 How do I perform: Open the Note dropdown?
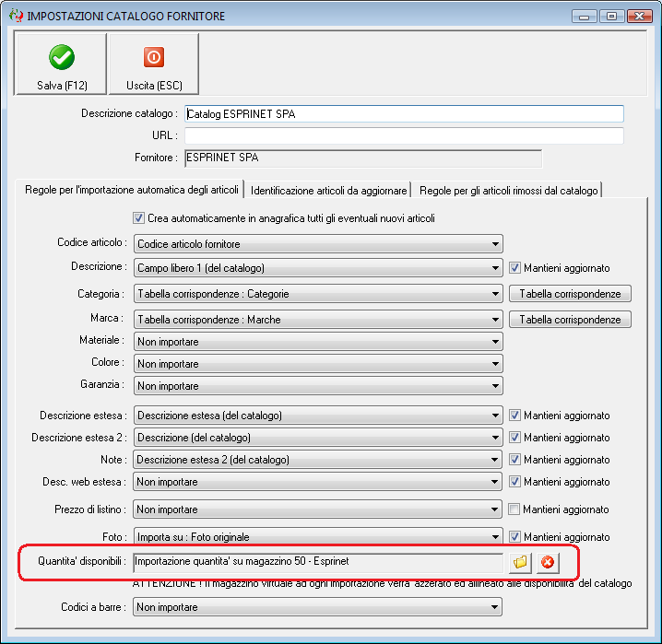coord(317,460)
